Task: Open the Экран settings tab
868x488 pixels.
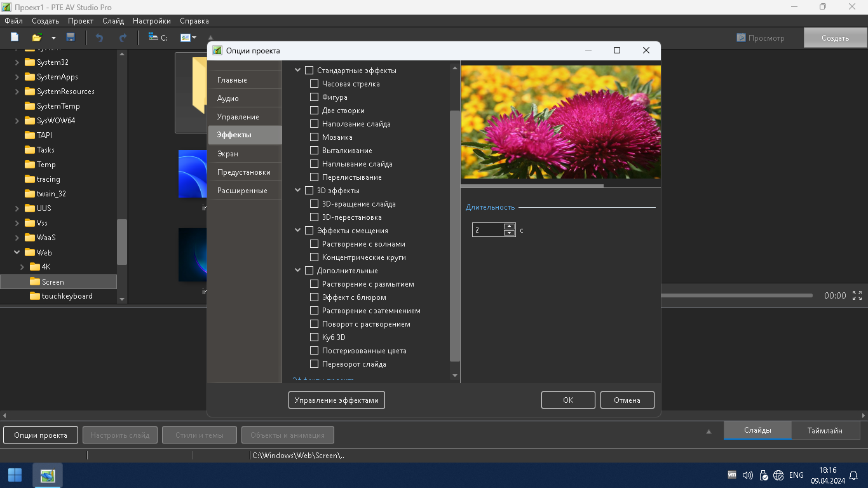Action: pos(227,154)
